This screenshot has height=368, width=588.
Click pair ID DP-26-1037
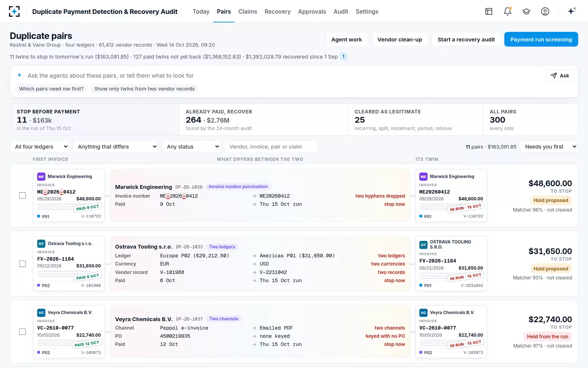pyautogui.click(x=189, y=319)
